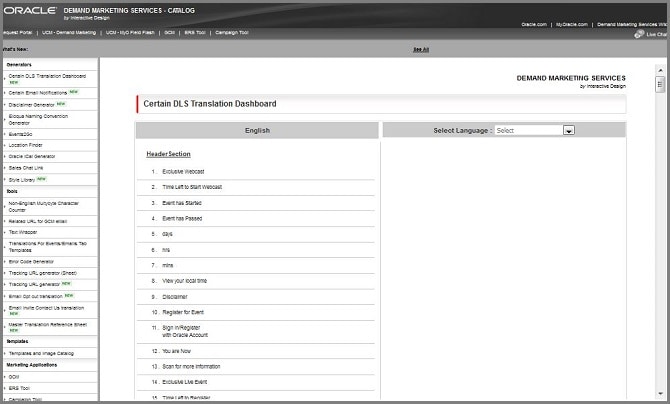Click 'You are Now' row

pos(256,351)
